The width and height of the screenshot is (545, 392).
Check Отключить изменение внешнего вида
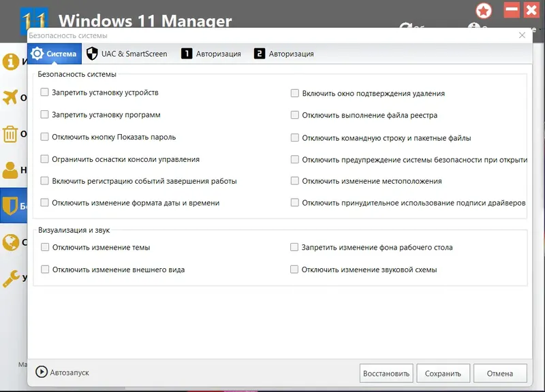[x=45, y=269]
